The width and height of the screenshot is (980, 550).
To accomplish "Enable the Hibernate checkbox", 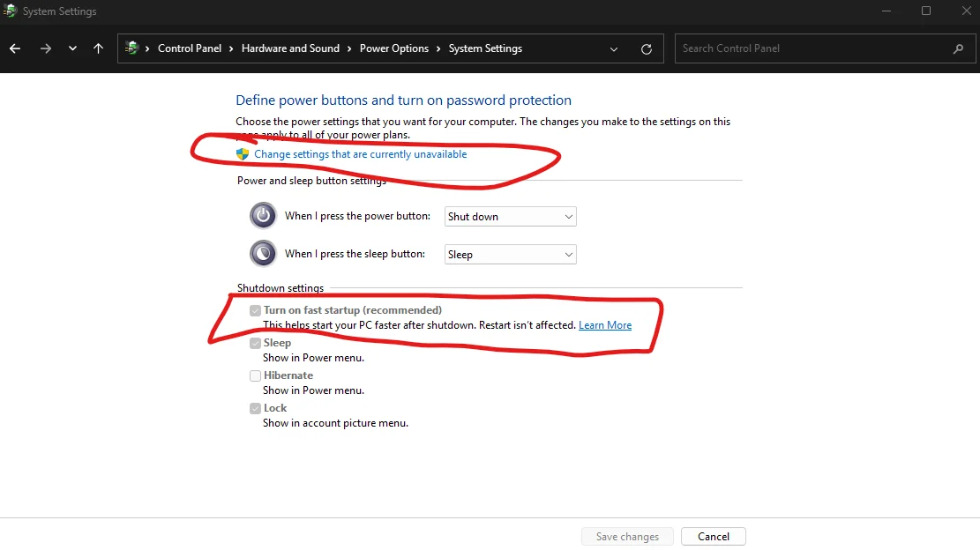I will [255, 375].
